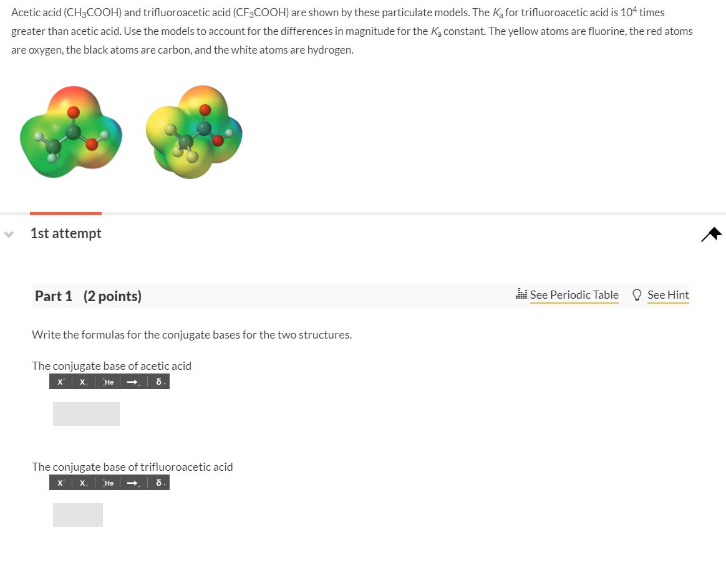Collapse the 1st attempt section with the chevron
This screenshot has height=588, width=726.
tap(8, 234)
